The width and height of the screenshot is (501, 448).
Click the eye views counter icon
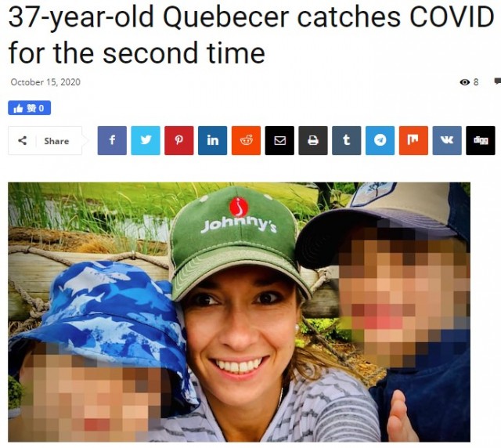pyautogui.click(x=464, y=82)
